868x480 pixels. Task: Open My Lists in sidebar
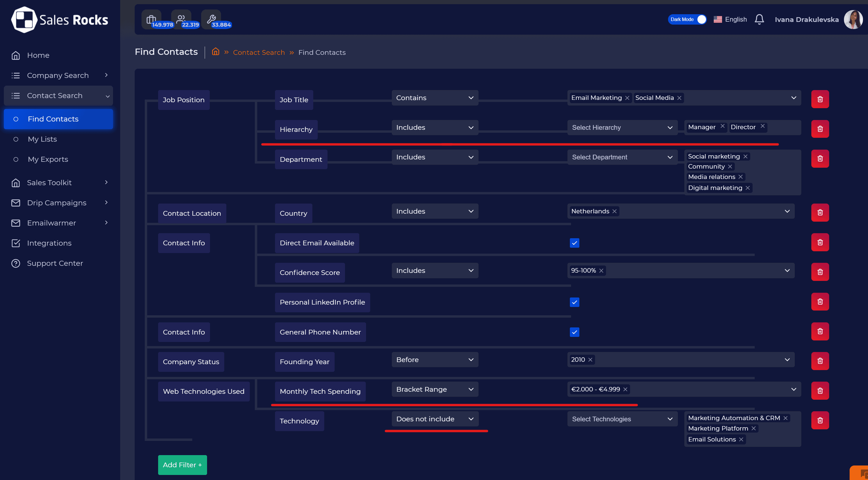coord(42,139)
